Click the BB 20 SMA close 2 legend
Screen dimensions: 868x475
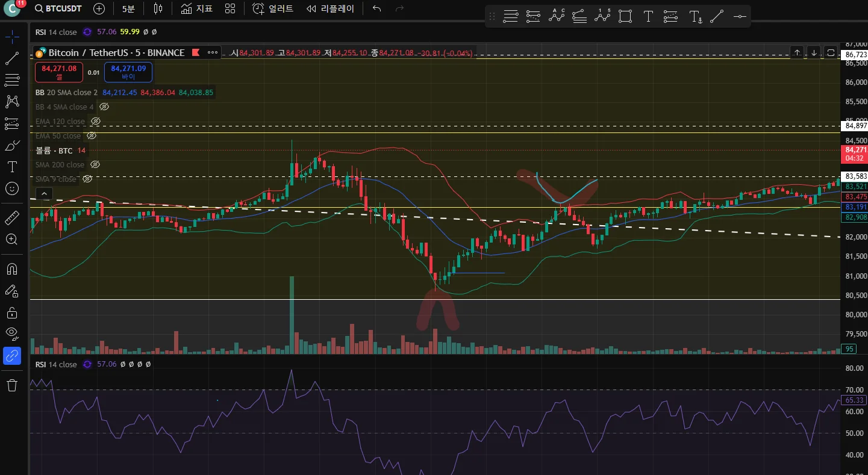66,92
